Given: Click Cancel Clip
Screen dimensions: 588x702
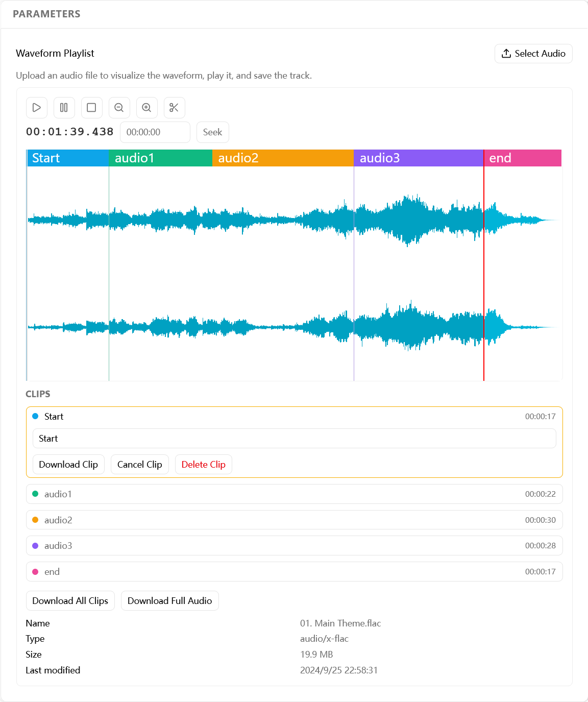Looking at the screenshot, I should (139, 464).
